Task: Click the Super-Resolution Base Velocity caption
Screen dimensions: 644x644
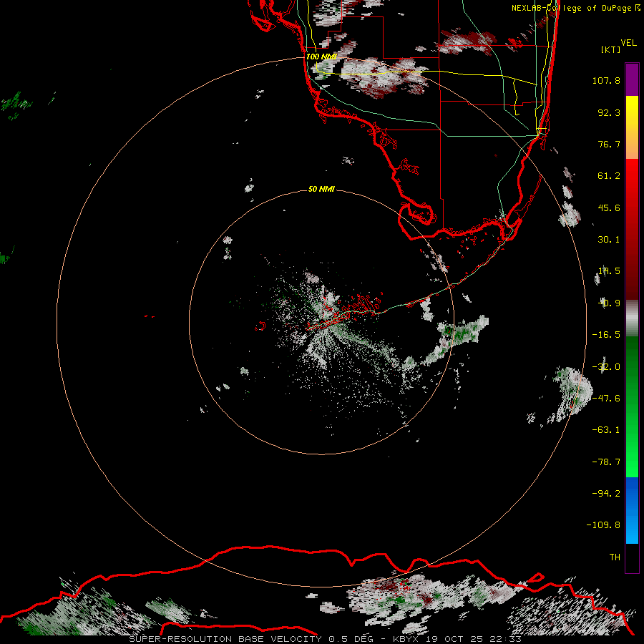Action: coord(326,639)
